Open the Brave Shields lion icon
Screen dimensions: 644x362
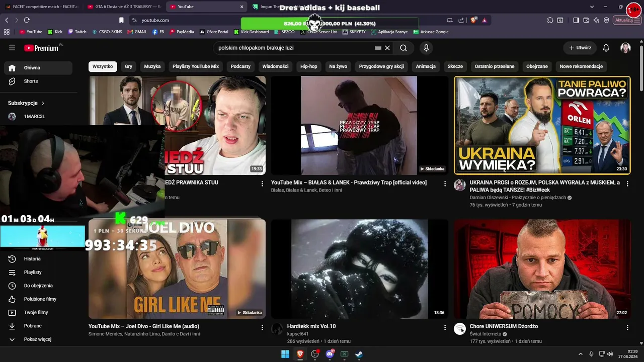click(x=473, y=20)
